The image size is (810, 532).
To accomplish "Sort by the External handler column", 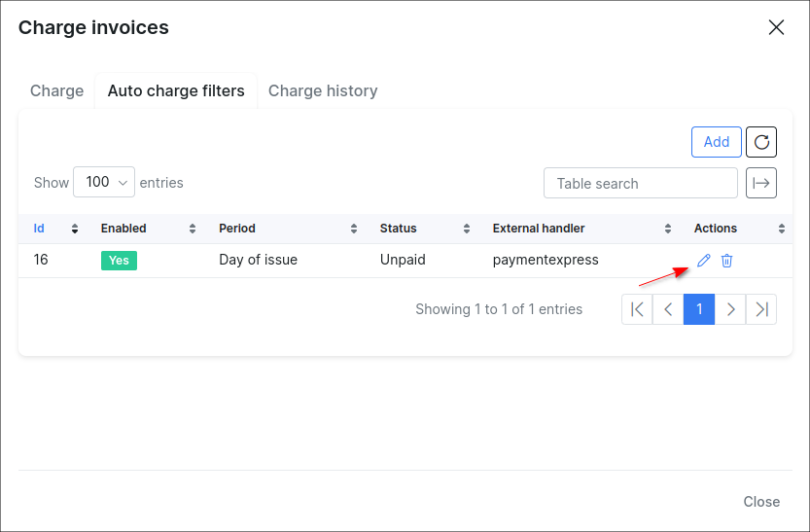I will click(581, 229).
